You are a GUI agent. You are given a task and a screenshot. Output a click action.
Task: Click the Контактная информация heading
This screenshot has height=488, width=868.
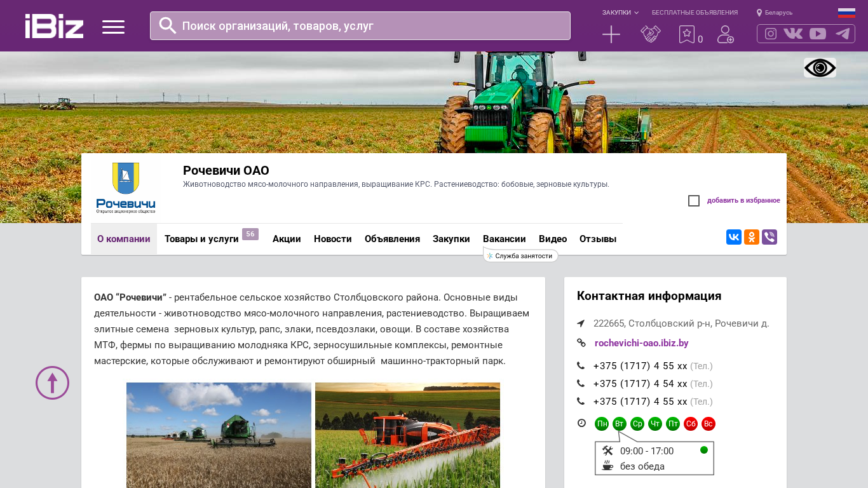click(x=649, y=296)
